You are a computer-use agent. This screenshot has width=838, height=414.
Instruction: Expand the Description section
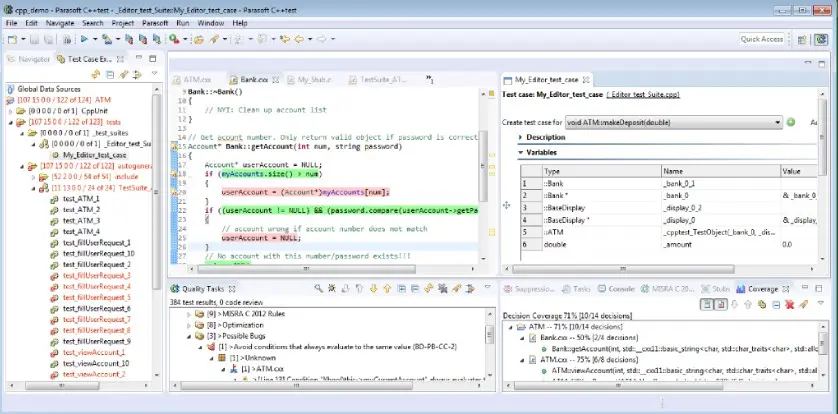coord(521,137)
